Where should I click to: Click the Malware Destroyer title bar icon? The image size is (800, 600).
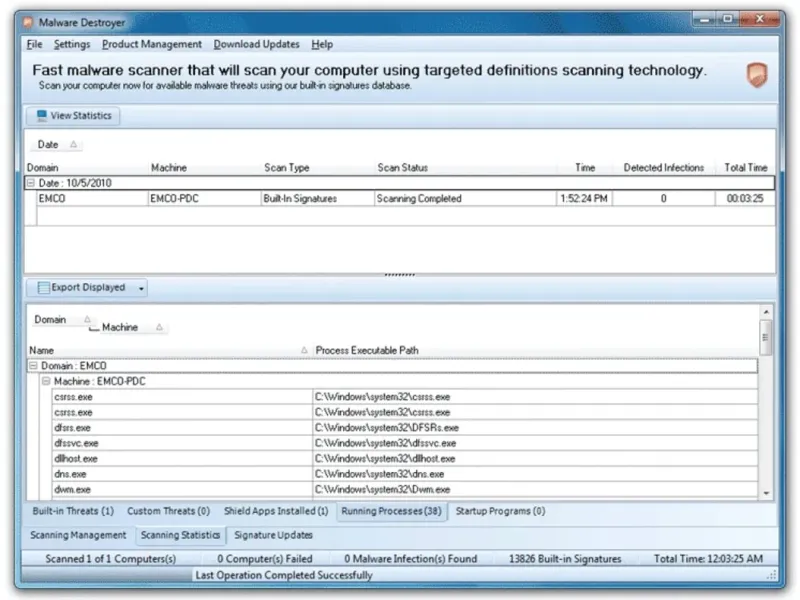28,22
